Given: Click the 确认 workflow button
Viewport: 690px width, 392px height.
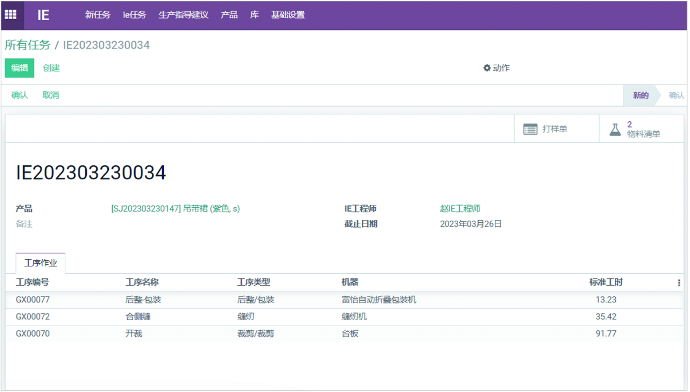Looking at the screenshot, I should click(x=20, y=95).
